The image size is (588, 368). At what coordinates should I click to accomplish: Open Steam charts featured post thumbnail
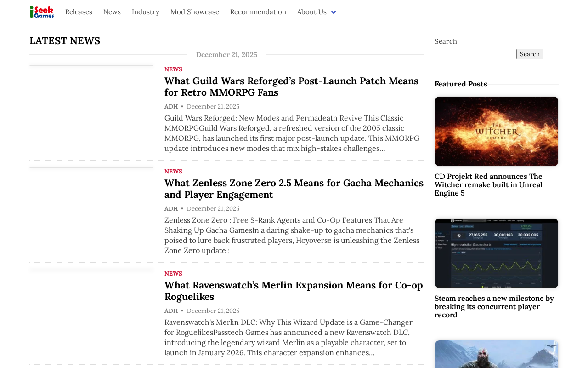point(497,253)
